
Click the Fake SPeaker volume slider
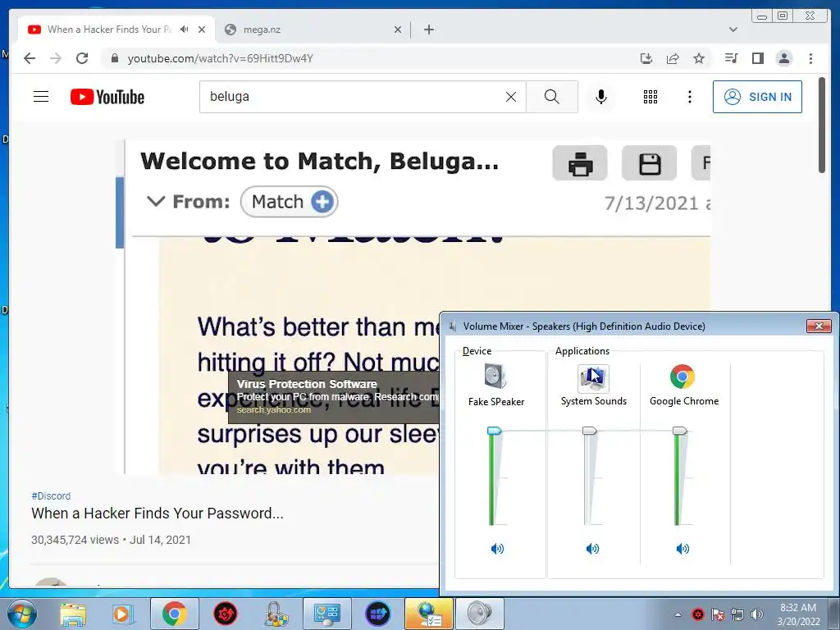(x=494, y=431)
